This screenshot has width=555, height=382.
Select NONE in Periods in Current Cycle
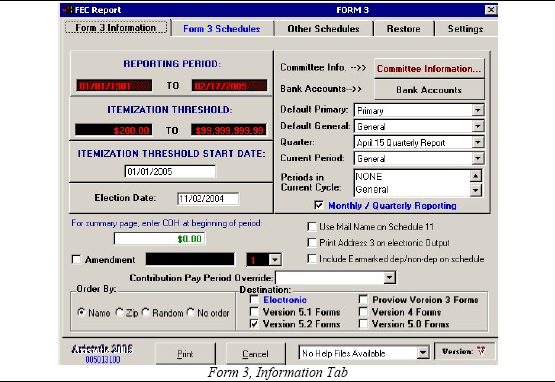pyautogui.click(x=412, y=177)
